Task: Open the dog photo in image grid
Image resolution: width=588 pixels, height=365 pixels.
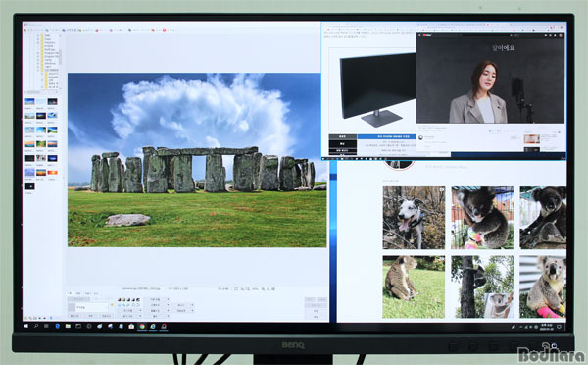Action: coord(414,218)
